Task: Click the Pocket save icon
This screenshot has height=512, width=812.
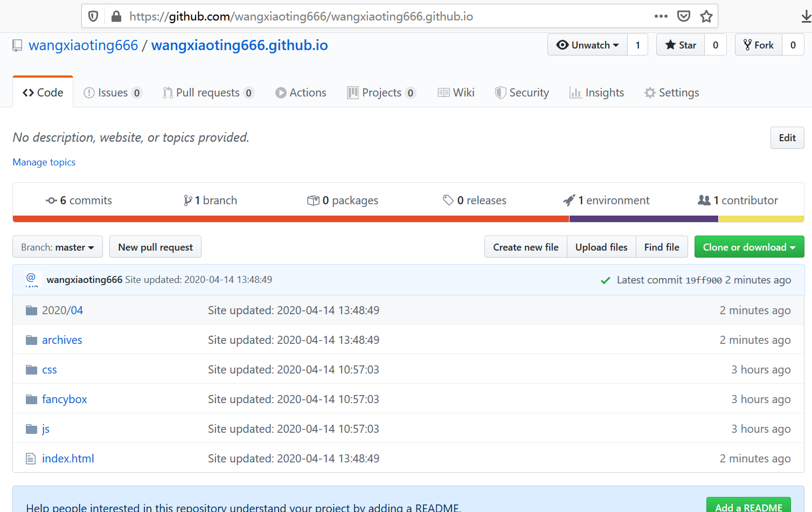Action: point(684,16)
